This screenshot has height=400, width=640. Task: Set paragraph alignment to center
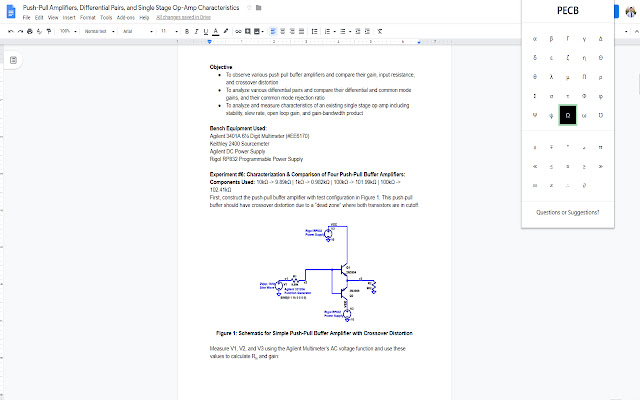point(282,31)
